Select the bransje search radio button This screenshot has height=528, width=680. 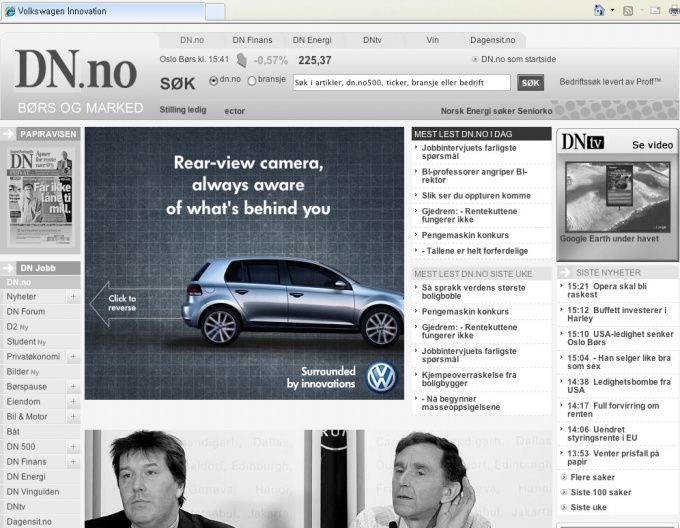tap(252, 81)
